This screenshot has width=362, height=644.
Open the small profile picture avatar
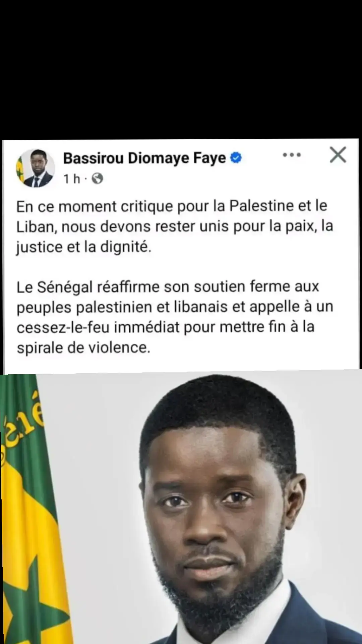point(36,168)
